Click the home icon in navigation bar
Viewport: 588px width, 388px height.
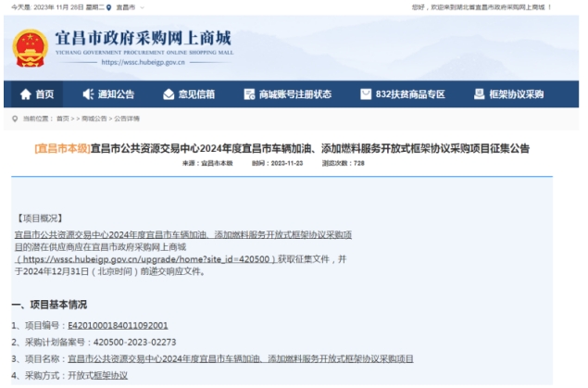click(25, 94)
